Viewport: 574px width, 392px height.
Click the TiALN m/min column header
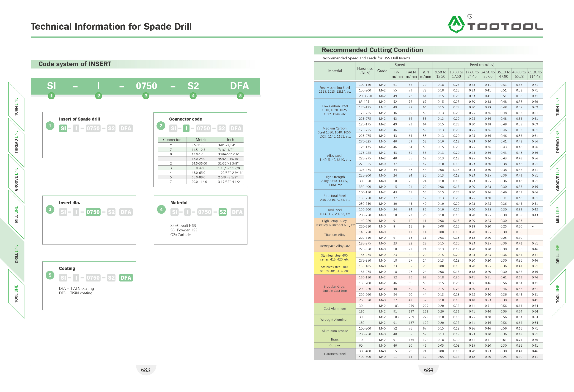pos(411,74)
